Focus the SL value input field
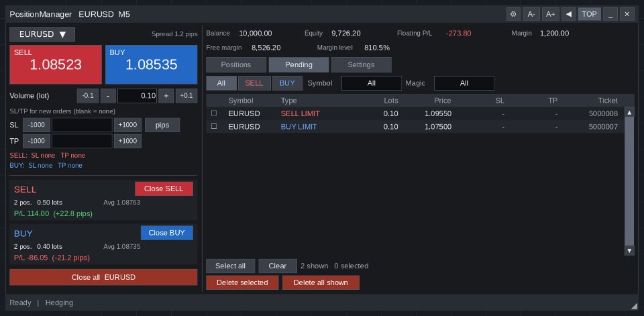The height and width of the screenshot is (316, 644). pos(82,125)
